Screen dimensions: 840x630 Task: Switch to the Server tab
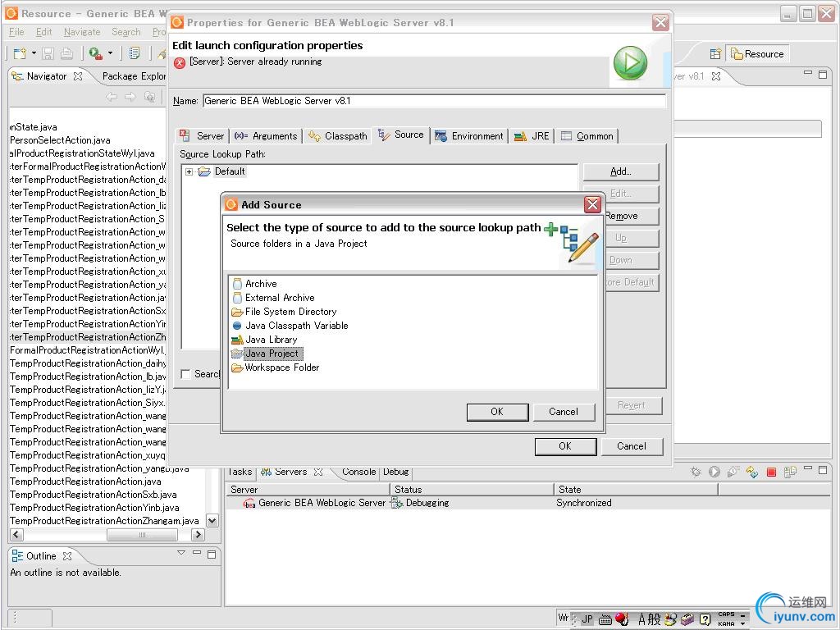click(203, 136)
